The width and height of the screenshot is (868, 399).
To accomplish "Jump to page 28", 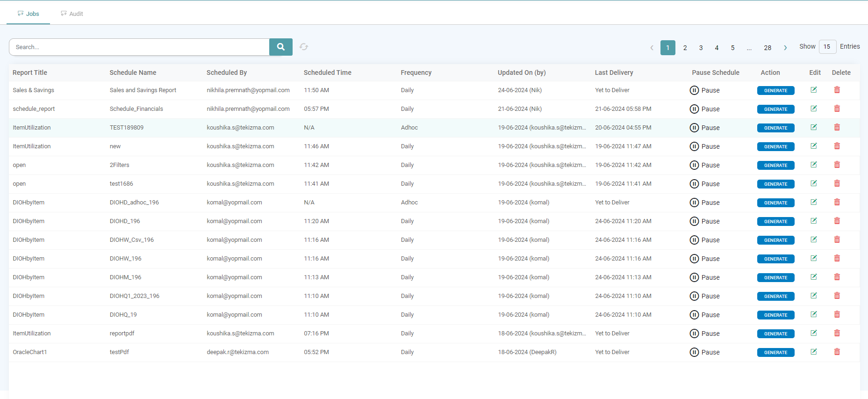I will pos(768,48).
